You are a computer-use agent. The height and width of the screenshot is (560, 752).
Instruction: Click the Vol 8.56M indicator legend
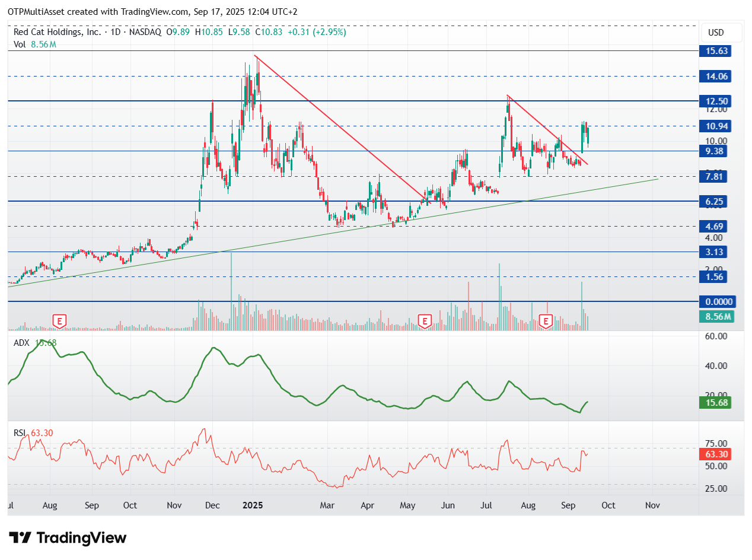click(x=34, y=44)
